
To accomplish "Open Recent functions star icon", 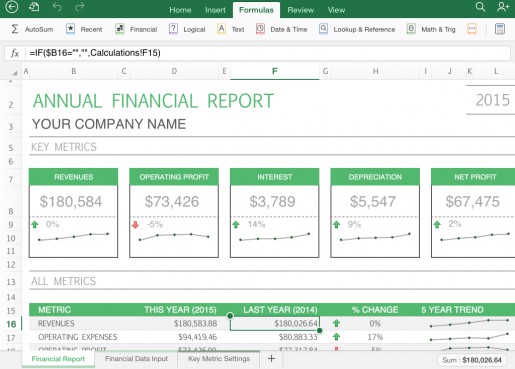I will click(70, 29).
